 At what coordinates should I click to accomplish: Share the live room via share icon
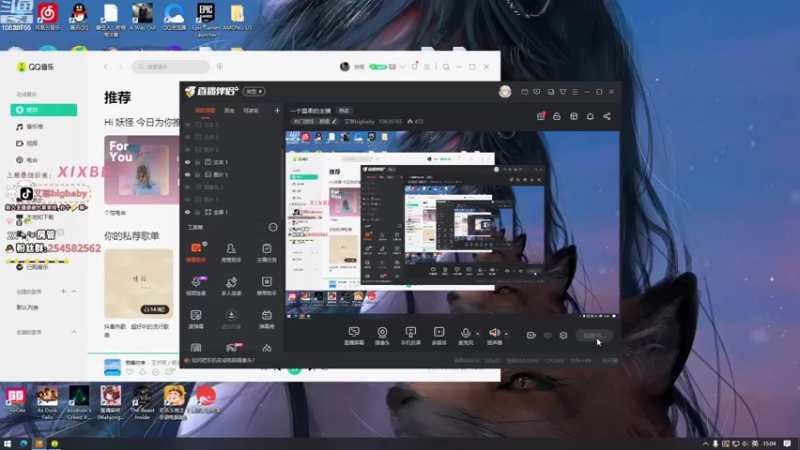click(x=607, y=116)
